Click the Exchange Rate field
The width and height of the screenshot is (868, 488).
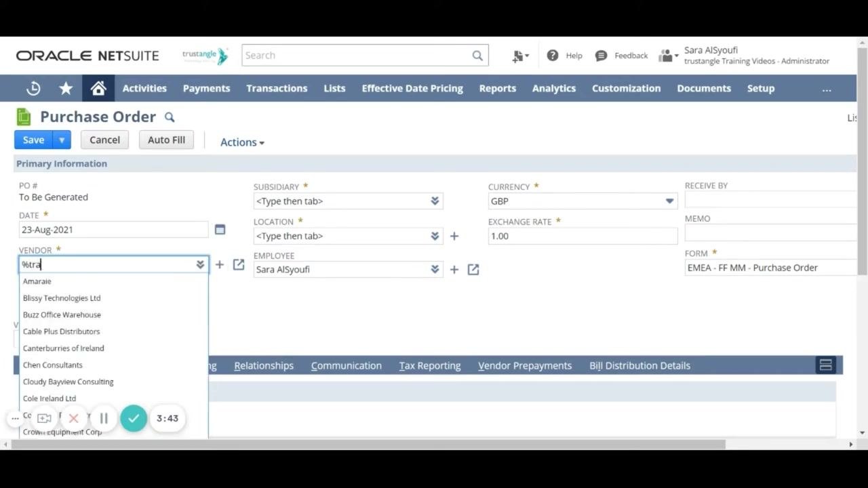[x=583, y=236]
